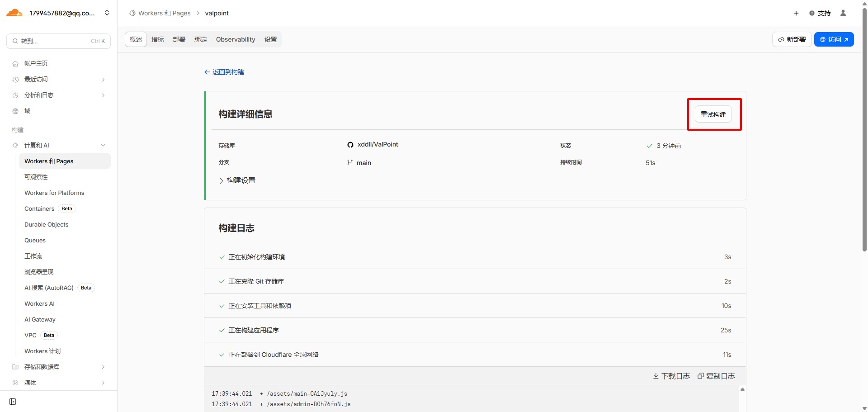Open the account switcher chevron

pyautogui.click(x=107, y=13)
